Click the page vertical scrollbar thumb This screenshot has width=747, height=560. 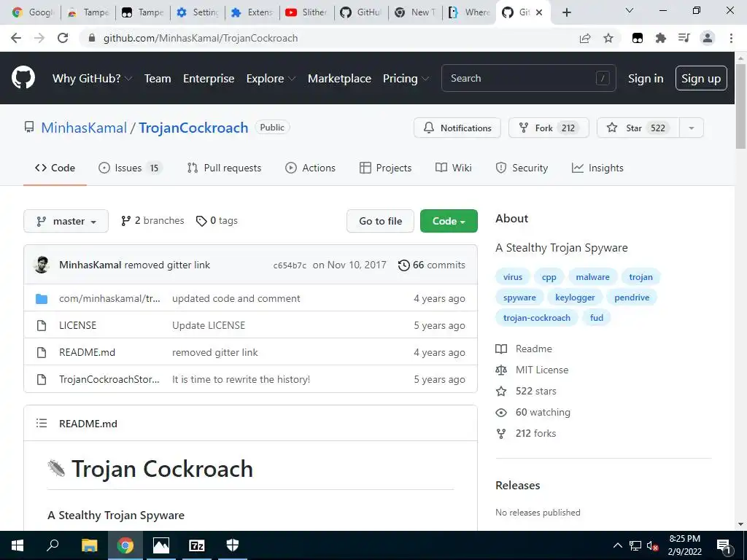point(740,106)
